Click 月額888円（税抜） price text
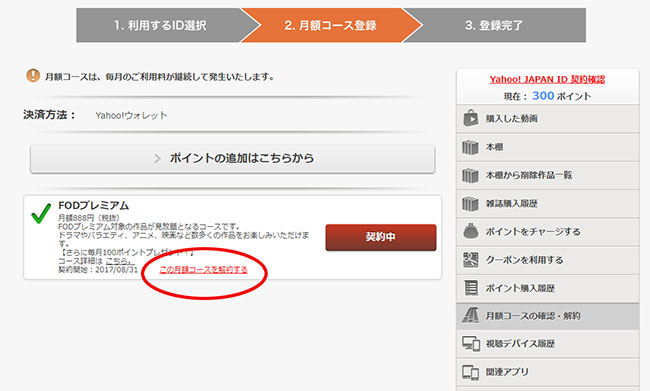The image size is (650, 391). pyautogui.click(x=89, y=218)
